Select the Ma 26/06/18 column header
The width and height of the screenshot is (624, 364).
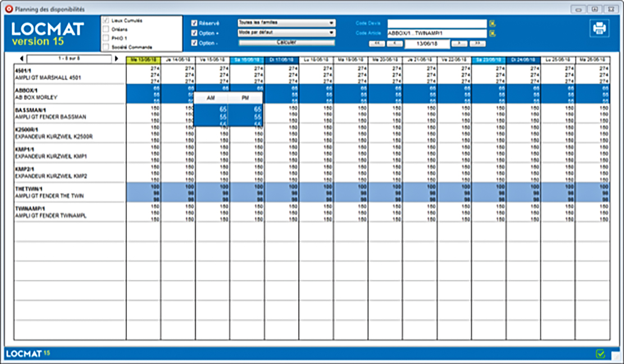tap(593, 60)
